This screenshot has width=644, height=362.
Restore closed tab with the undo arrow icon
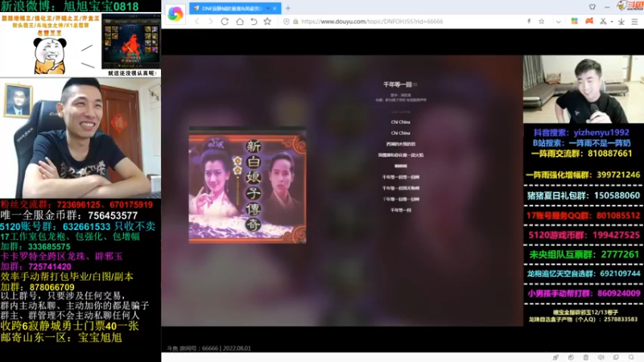[254, 22]
